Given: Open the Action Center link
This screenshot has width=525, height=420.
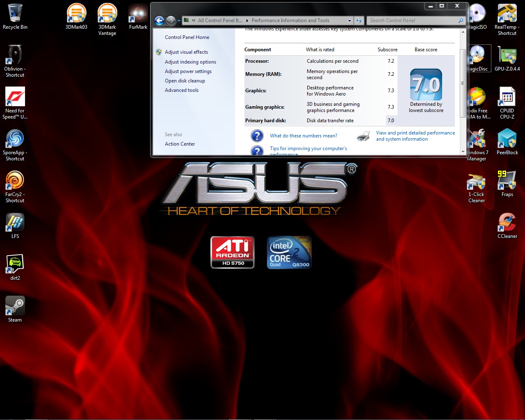Looking at the screenshot, I should tap(180, 144).
